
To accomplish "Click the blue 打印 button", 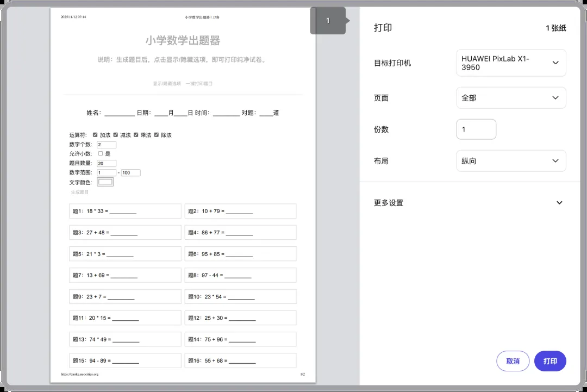I will coord(550,361).
